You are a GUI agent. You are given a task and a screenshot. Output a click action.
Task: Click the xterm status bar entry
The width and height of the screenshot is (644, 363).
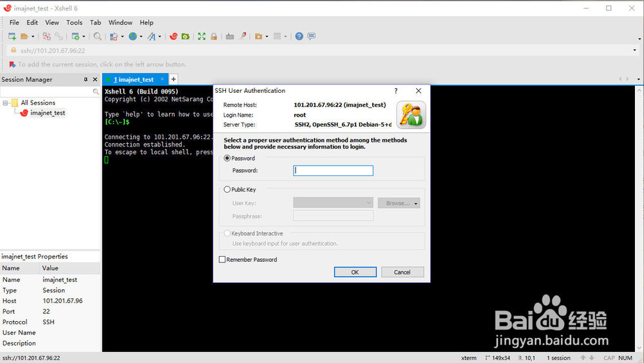tap(469, 358)
